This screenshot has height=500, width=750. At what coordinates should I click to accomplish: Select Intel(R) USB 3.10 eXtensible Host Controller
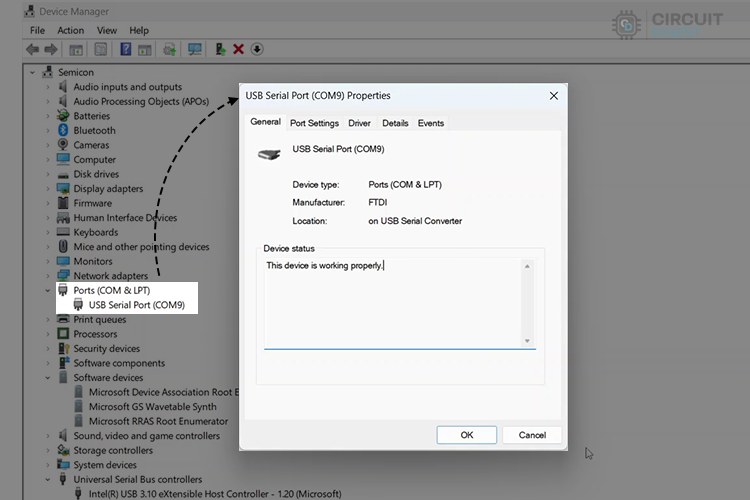(x=215, y=493)
